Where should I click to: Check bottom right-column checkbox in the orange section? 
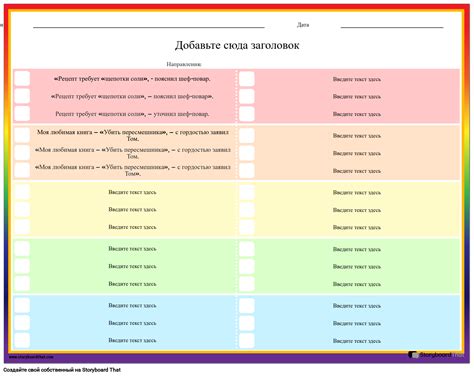247,170
